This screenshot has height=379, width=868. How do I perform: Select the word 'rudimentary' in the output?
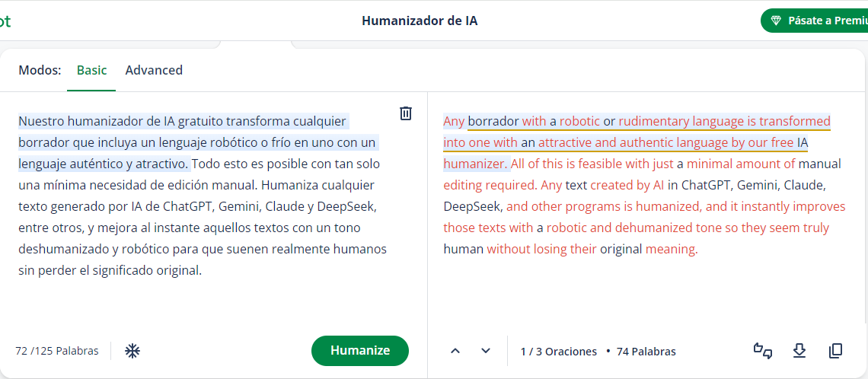click(x=651, y=120)
